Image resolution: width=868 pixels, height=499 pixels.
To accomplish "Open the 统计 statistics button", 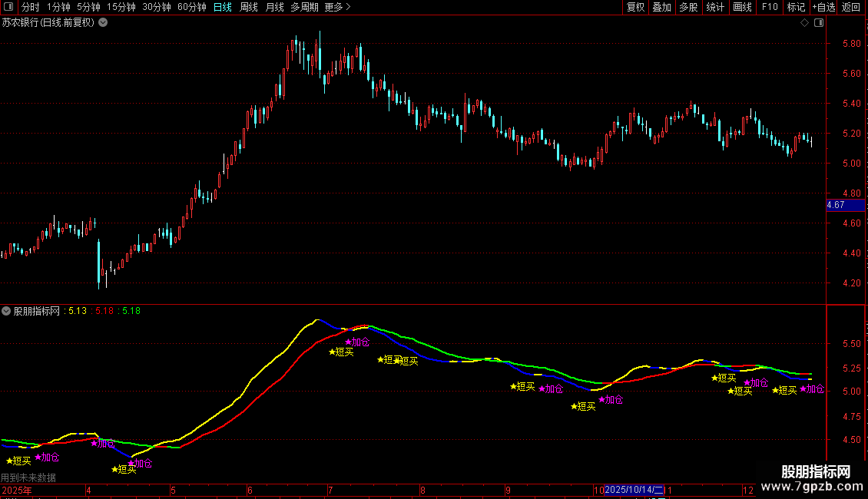I will point(715,7).
